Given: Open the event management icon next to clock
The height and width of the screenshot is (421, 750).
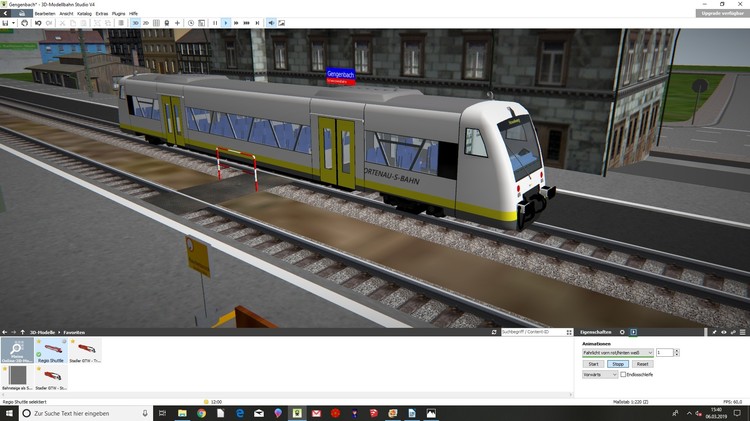Looking at the screenshot, I should (201, 23).
